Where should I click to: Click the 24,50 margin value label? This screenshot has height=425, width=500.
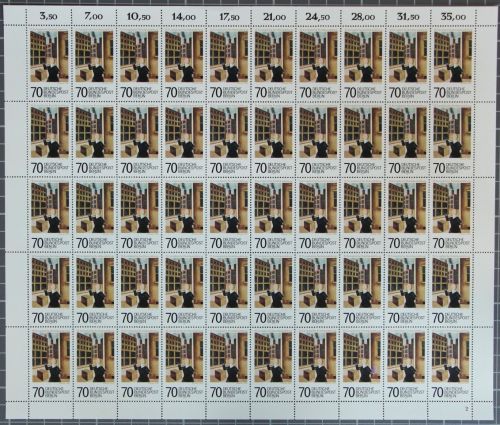[319, 16]
